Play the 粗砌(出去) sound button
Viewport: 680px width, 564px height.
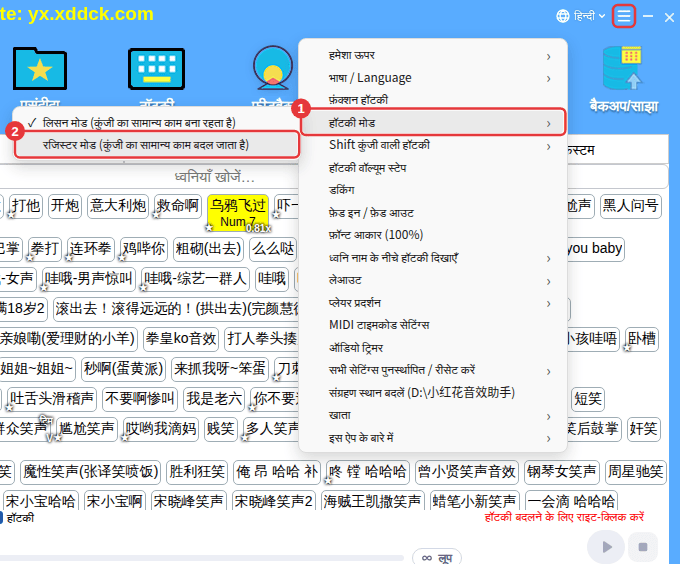pos(209,249)
